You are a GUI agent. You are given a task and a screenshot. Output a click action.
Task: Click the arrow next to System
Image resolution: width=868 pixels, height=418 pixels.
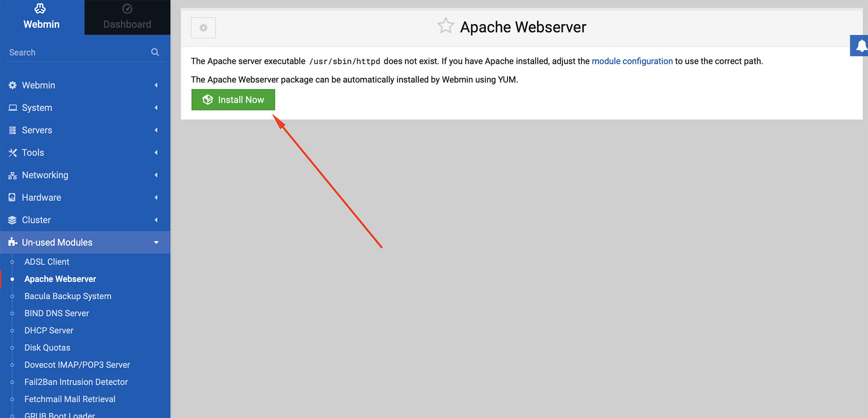point(156,108)
